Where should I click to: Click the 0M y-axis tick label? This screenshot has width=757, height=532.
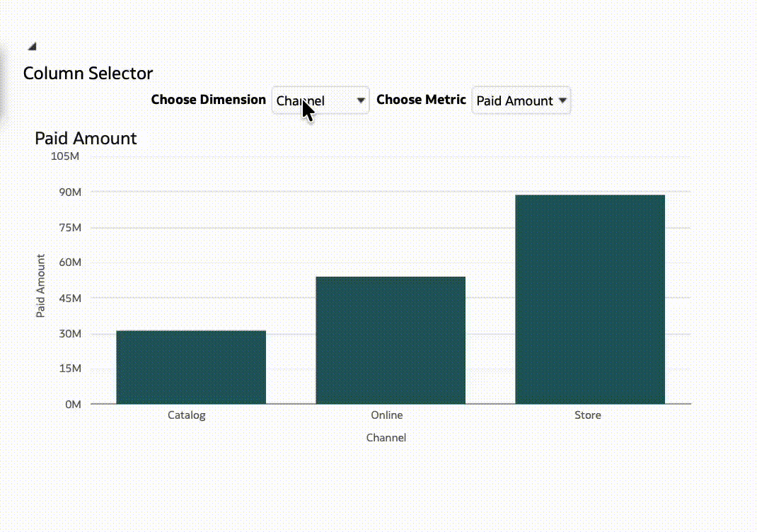(74, 405)
